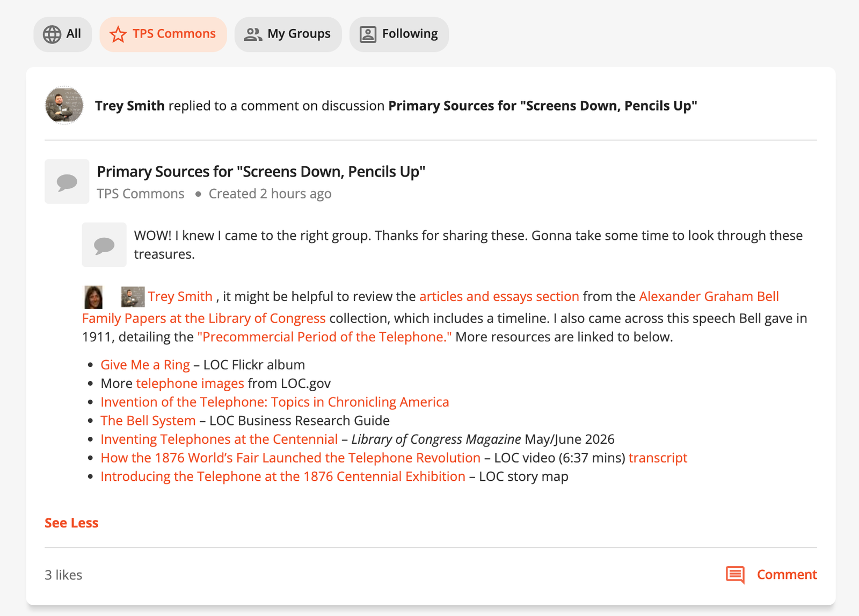Screen dimensions: 859x616
Task: Open Trey Smith mention link in reply
Action: pyautogui.click(x=180, y=296)
